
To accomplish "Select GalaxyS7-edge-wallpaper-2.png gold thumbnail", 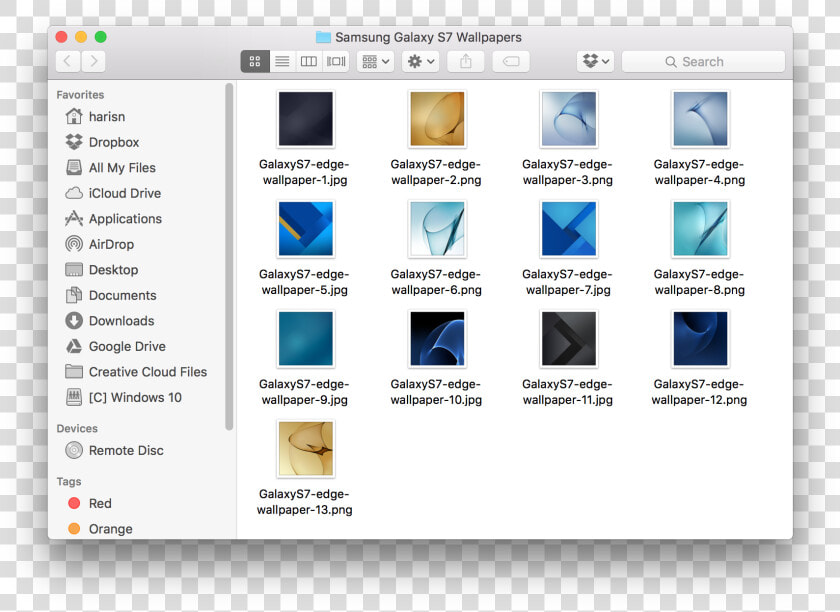I will (437, 119).
